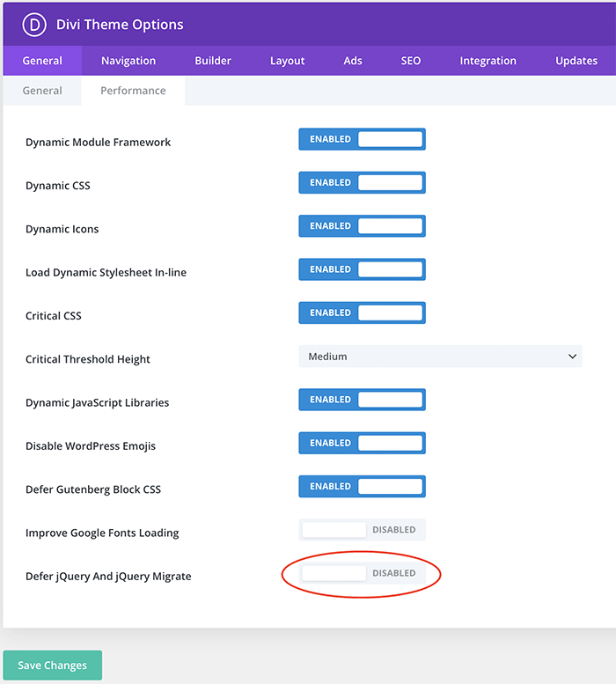Disable the Dynamic CSS toggle

coord(362,182)
